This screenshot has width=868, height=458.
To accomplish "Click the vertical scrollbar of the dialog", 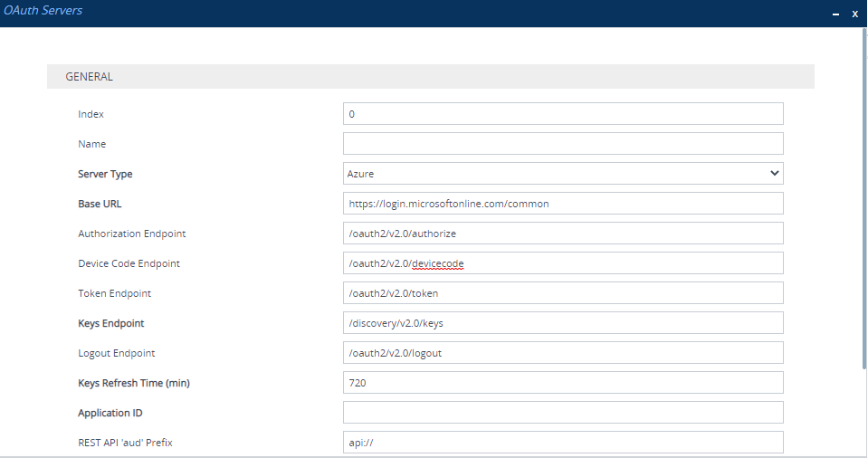I will [863, 199].
